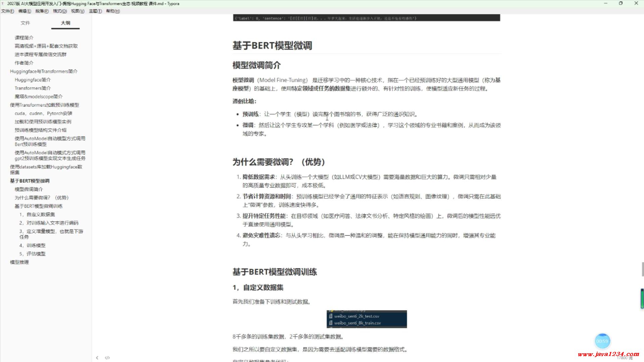Click the Typora icon in the title bar
644x362 pixels.
click(4, 3)
